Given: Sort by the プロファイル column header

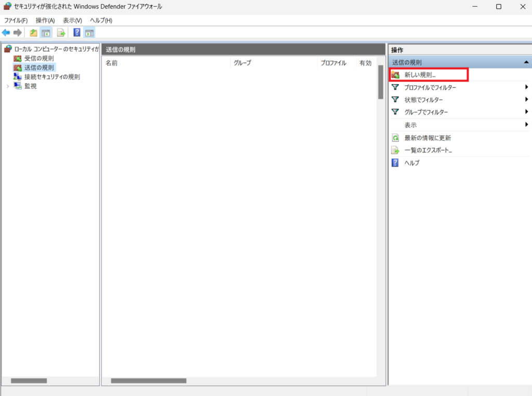Looking at the screenshot, I should [336, 63].
